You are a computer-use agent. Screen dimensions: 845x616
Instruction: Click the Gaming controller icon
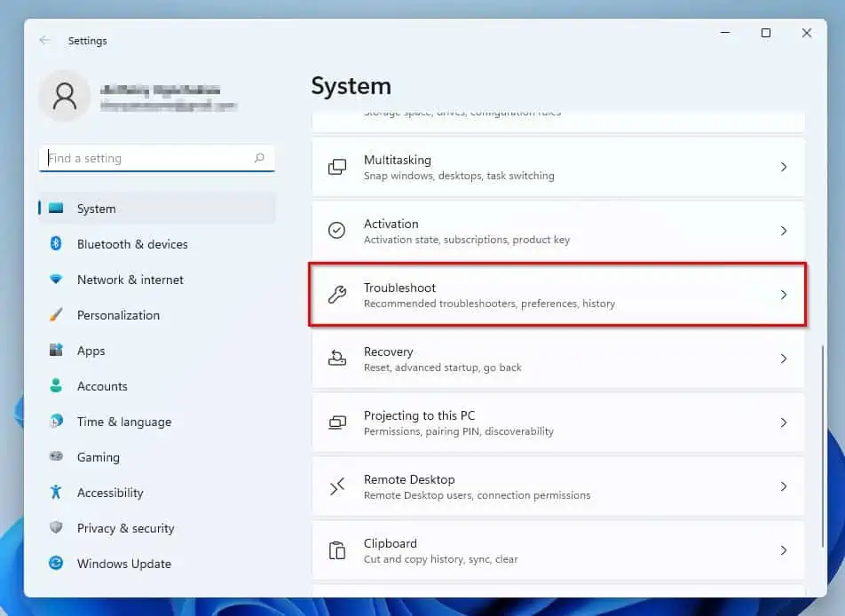(56, 456)
